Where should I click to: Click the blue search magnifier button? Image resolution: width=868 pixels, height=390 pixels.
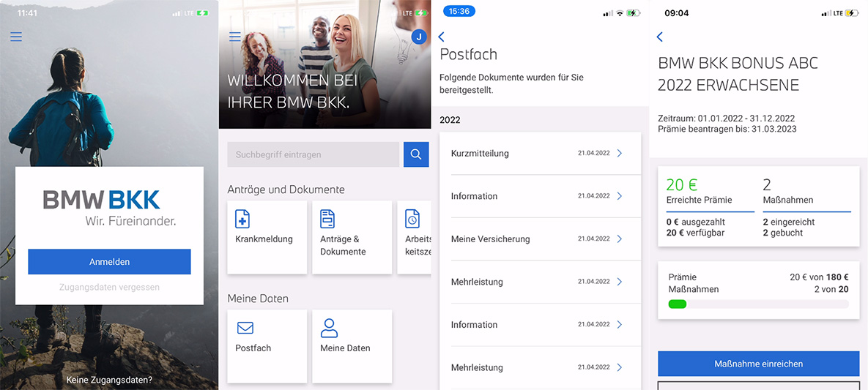[416, 154]
